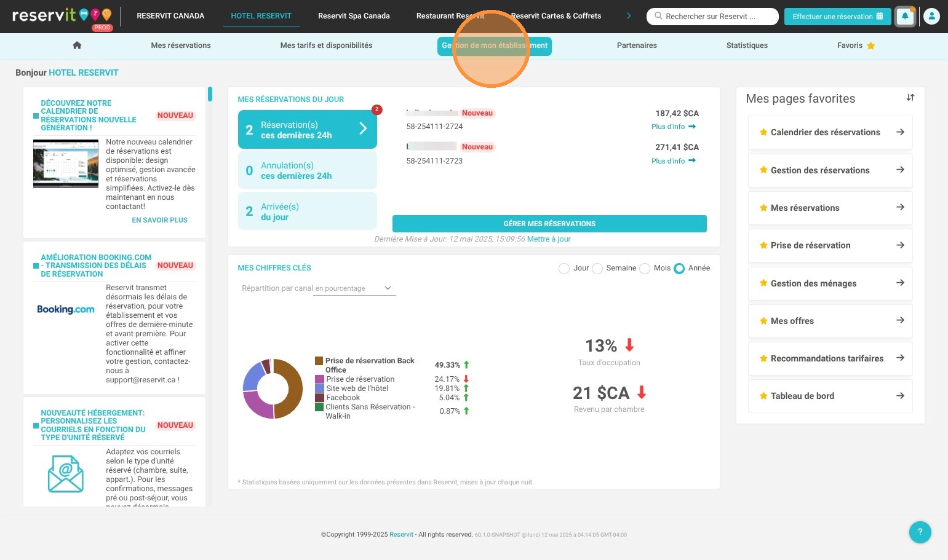Click the news panel scrollbar
This screenshot has height=560, width=948.
click(x=210, y=94)
